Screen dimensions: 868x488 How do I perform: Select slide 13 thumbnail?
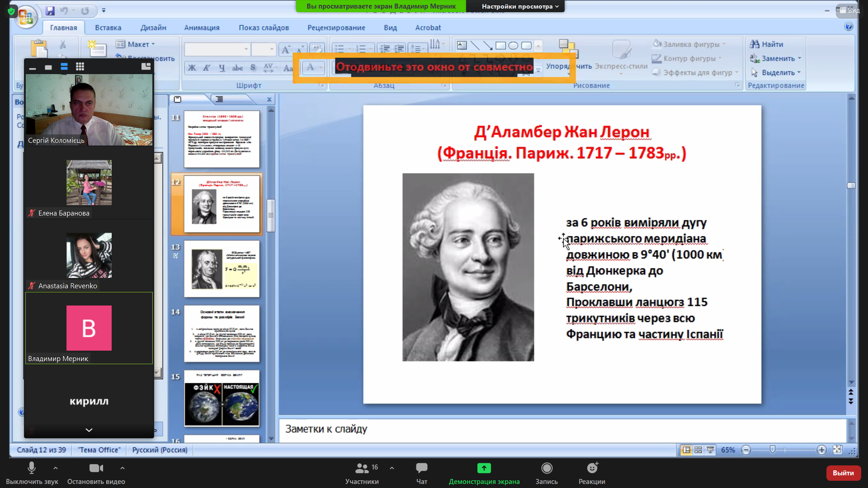click(x=222, y=269)
